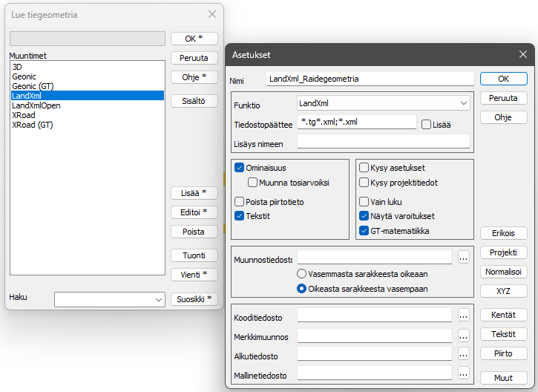Viewport: 538px width, 392px height.
Task: Click the Editoi button
Action: (194, 212)
